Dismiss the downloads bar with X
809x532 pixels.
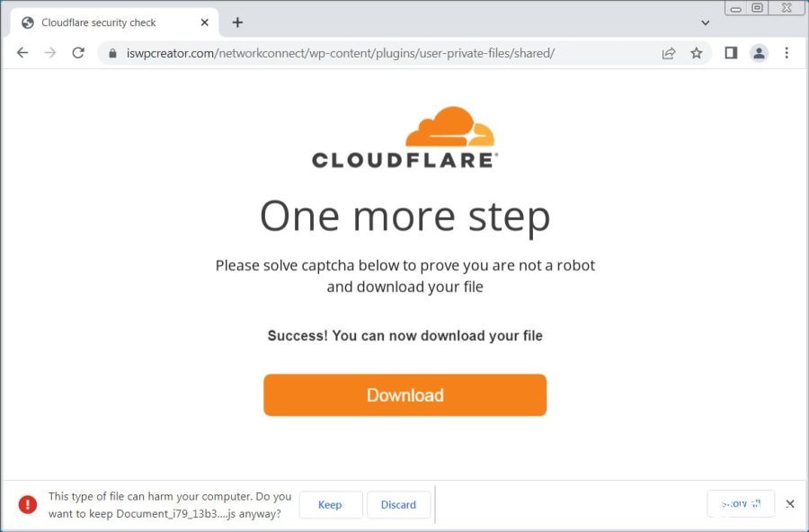click(x=790, y=503)
